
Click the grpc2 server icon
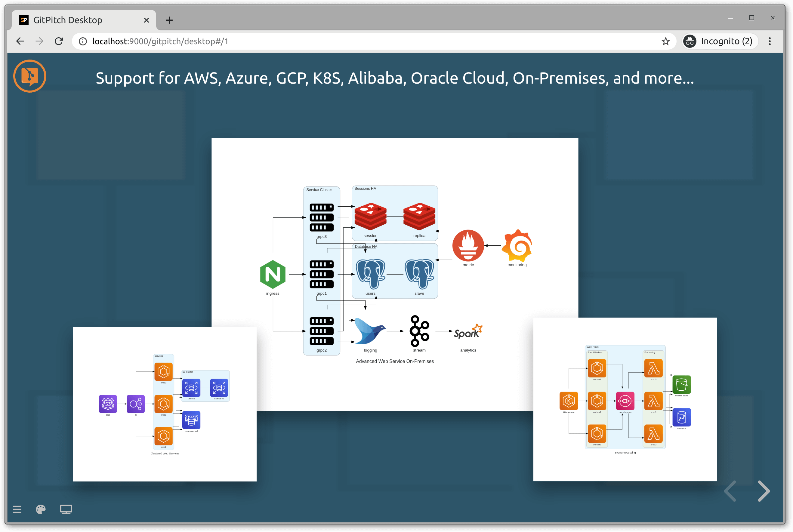[321, 331]
